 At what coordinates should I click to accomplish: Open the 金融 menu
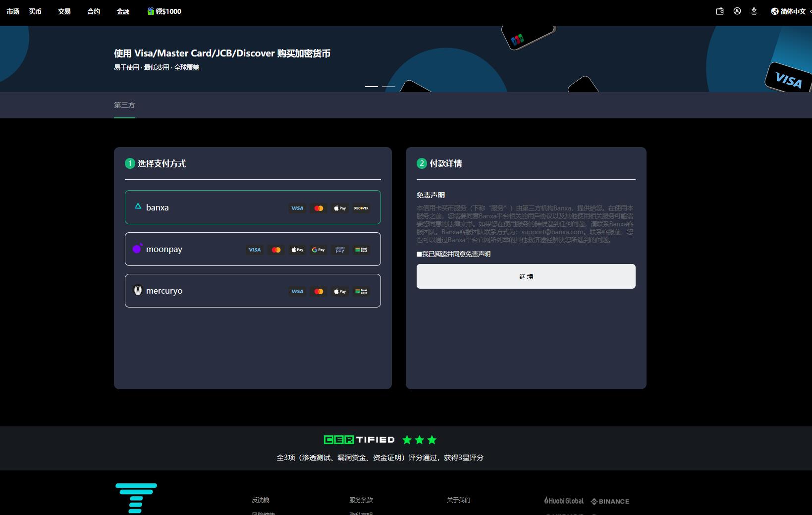pos(123,11)
